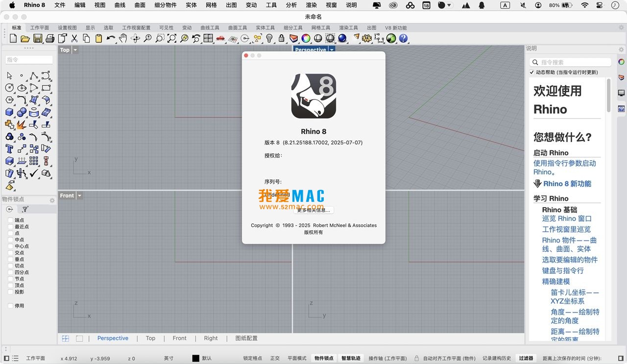Click the Open file icon in the toolbar
Screen dimensions: 627x364
coord(25,38)
